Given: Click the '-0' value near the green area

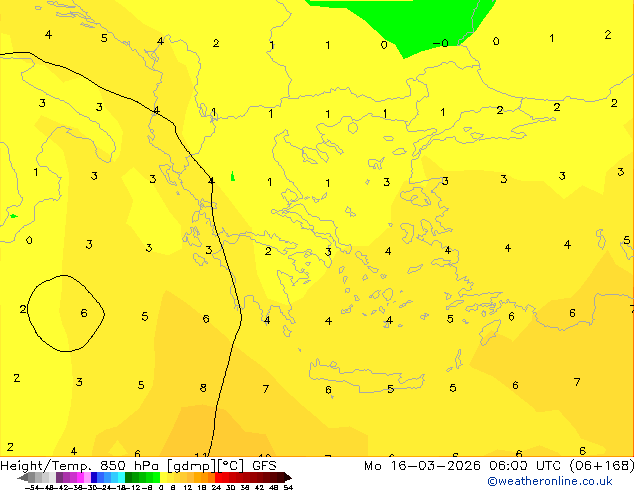Looking at the screenshot, I should pos(441,43).
